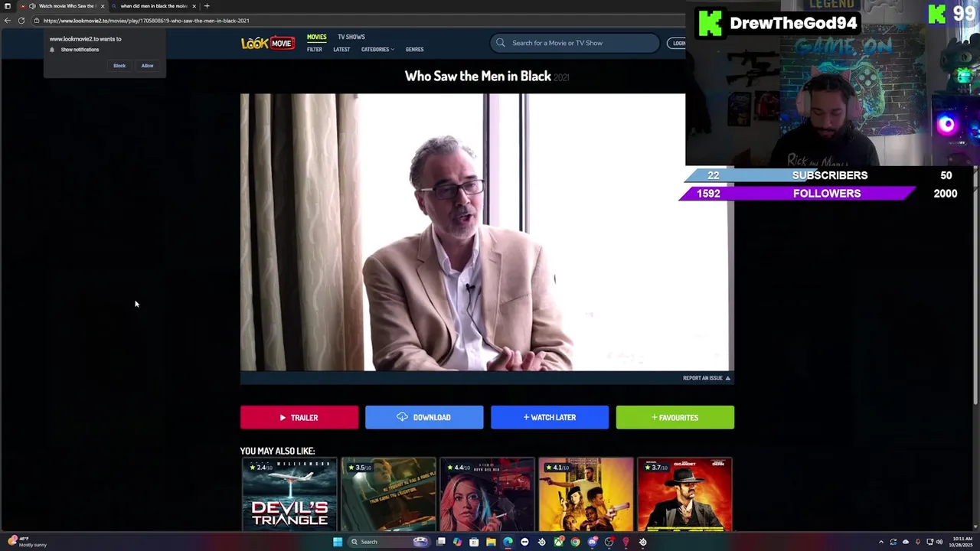Play the Trailer
The width and height of the screenshot is (980, 551).
[x=299, y=418]
